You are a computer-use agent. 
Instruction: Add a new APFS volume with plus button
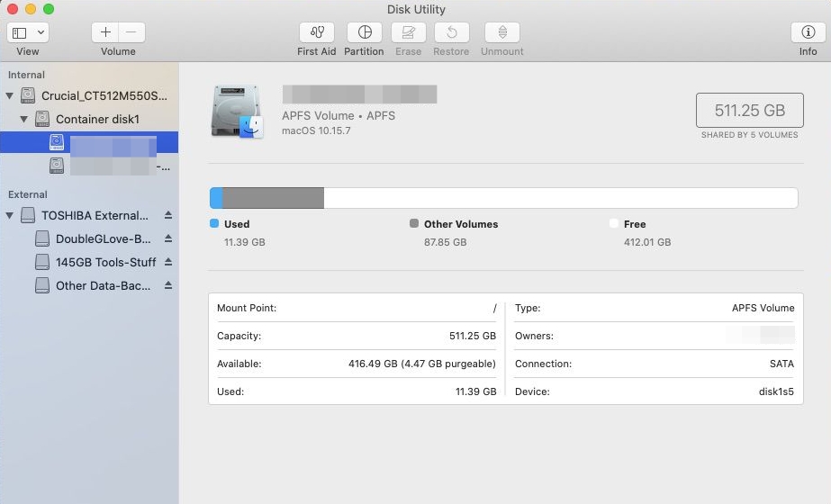coord(105,33)
